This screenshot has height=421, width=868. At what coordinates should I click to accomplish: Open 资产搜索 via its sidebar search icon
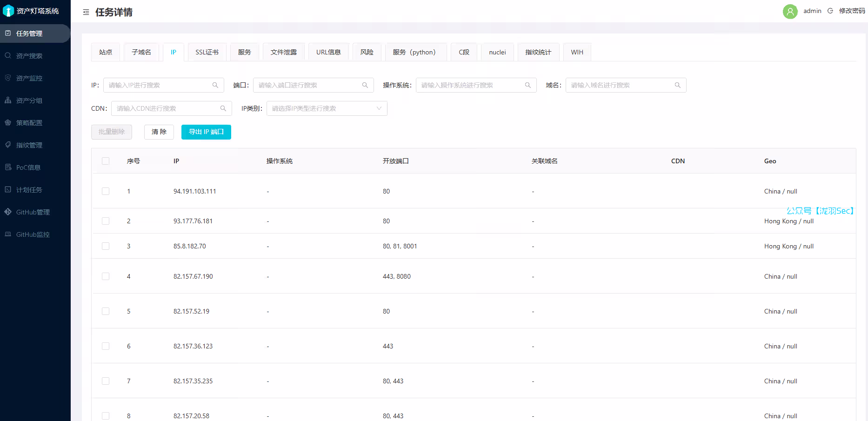click(8, 55)
